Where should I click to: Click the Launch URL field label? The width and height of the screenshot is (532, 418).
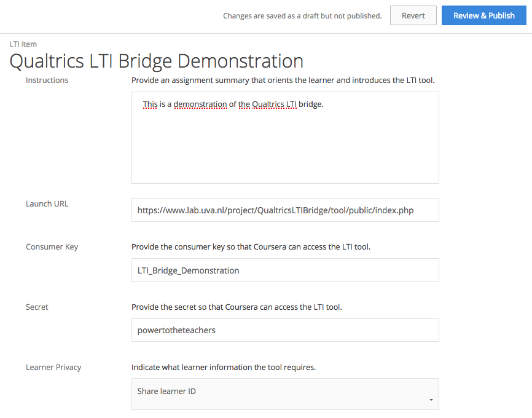47,203
